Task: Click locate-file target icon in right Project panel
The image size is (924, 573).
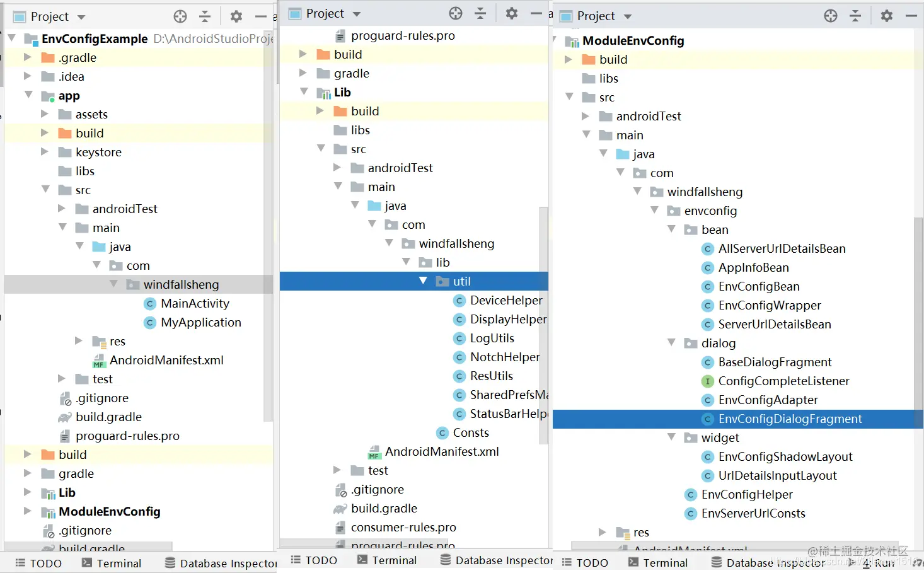Action: pos(831,16)
